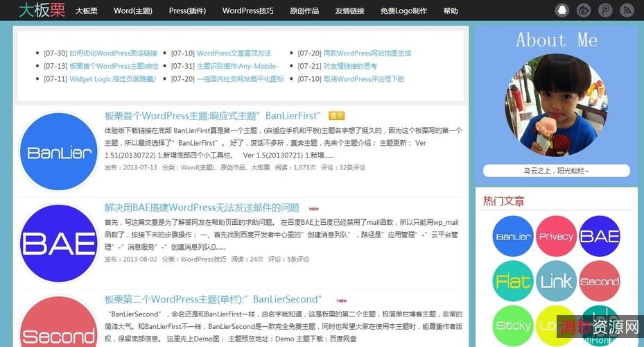644x347 pixels.
Task: Click the date 发布：2013-07-13
Action: coord(130,167)
